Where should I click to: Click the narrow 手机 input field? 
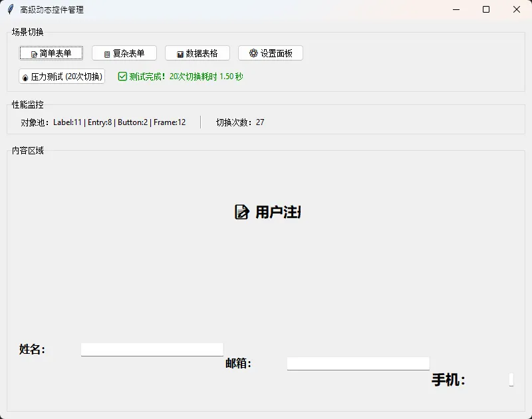[511, 380]
